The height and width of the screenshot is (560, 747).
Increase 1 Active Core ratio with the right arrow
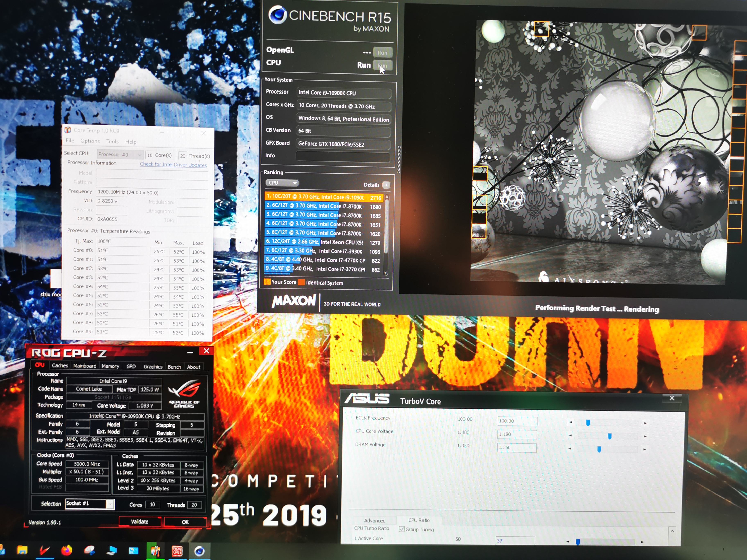(x=642, y=542)
